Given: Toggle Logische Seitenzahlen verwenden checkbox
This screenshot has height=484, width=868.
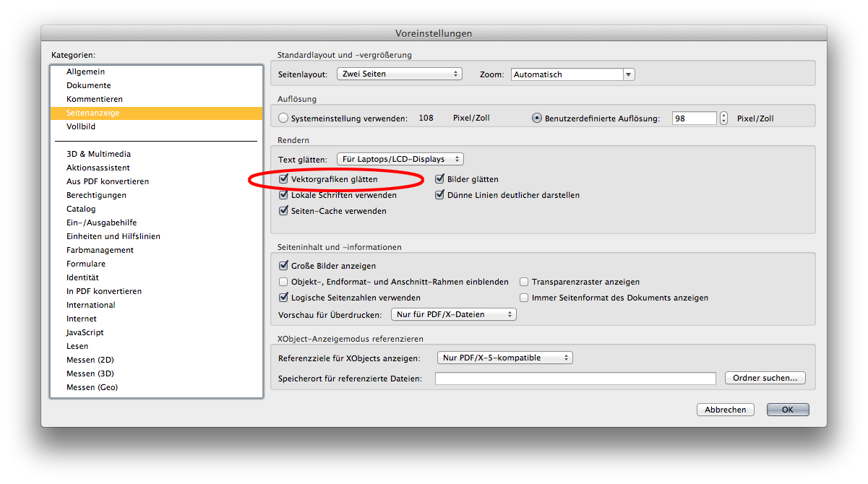Looking at the screenshot, I should coord(284,298).
